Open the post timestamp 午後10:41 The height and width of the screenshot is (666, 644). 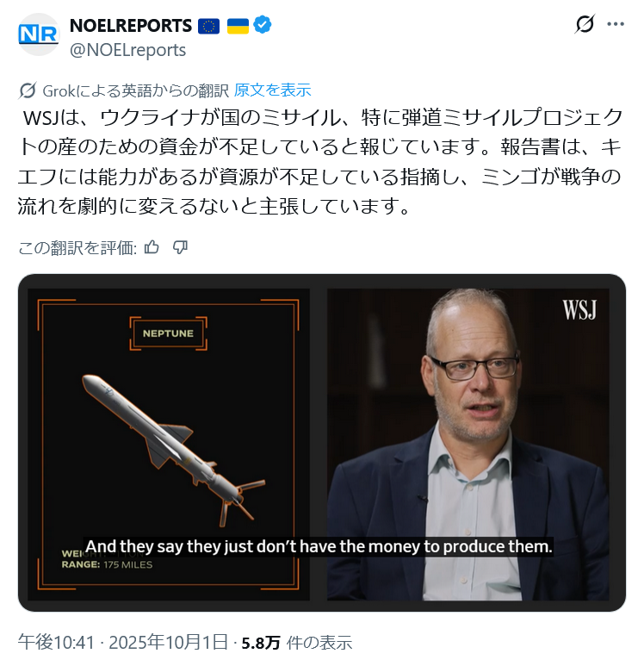(x=56, y=642)
